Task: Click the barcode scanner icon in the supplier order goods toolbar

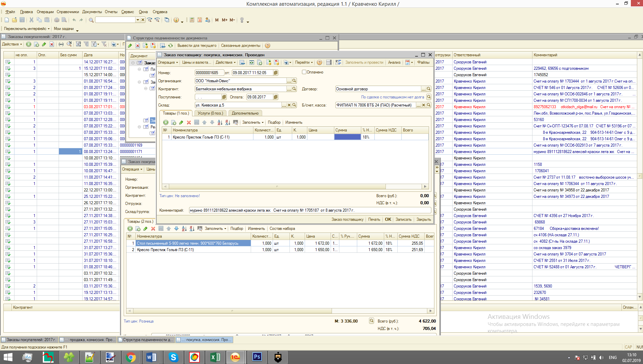Action: pos(235,123)
